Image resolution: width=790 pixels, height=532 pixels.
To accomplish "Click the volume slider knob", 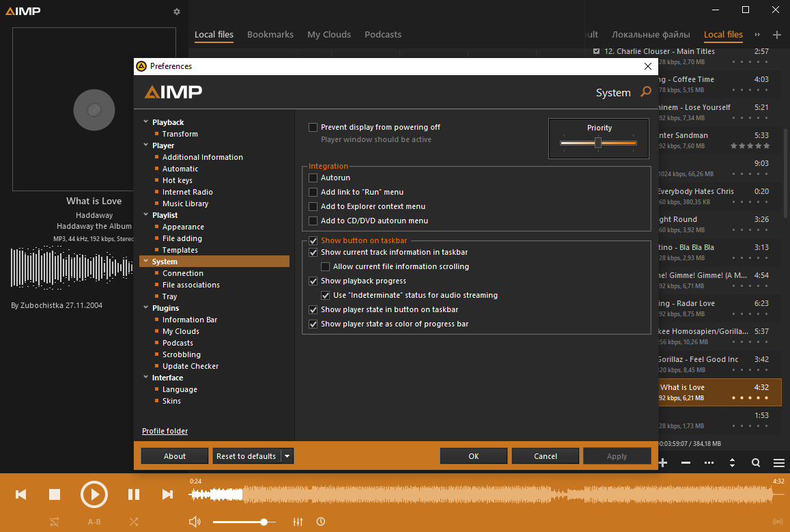I will click(x=264, y=522).
